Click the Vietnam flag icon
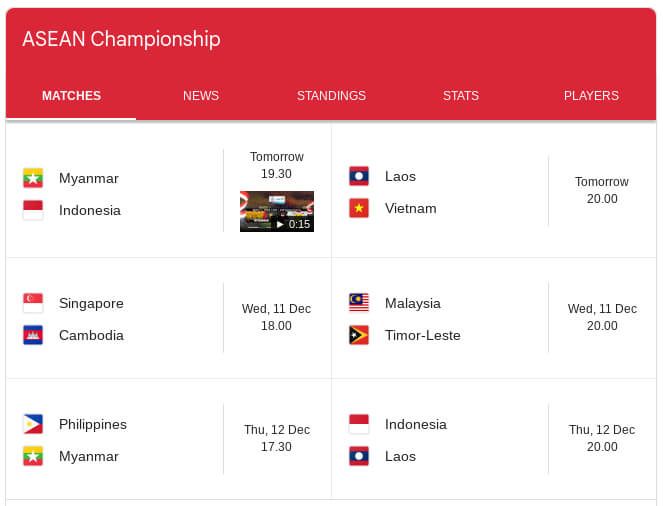 click(359, 208)
